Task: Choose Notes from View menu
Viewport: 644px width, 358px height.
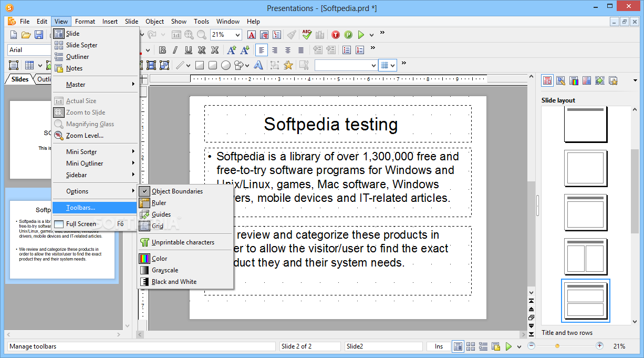Action: (x=95, y=68)
